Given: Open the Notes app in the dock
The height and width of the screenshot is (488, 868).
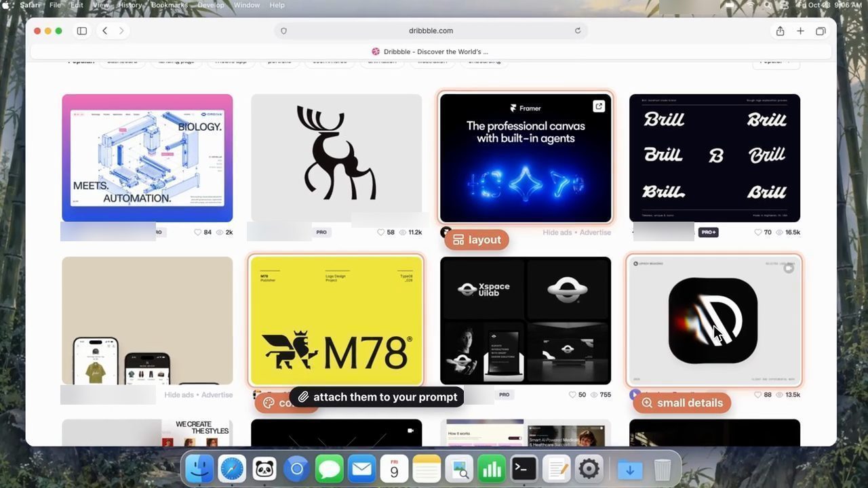Looking at the screenshot, I should pos(427,469).
